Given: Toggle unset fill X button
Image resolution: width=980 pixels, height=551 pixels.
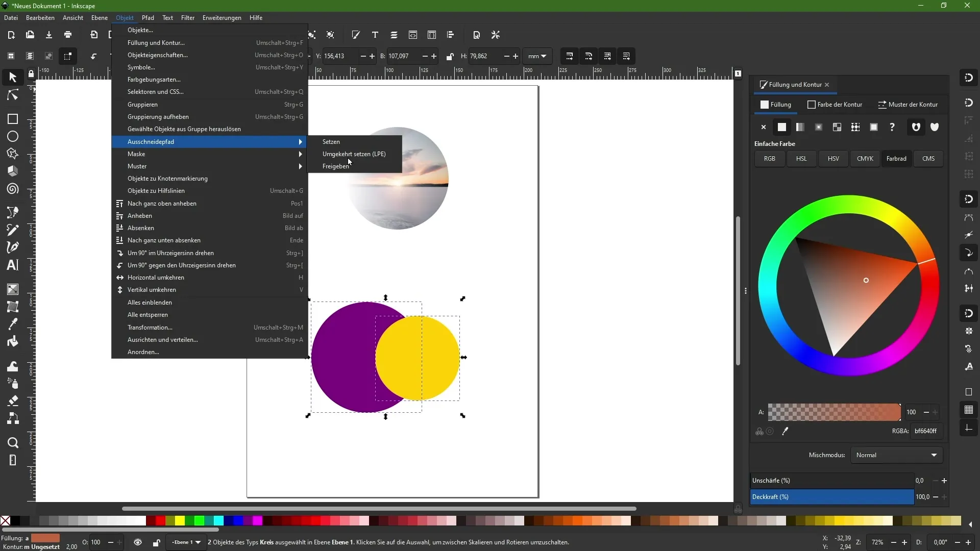Looking at the screenshot, I should [x=763, y=127].
